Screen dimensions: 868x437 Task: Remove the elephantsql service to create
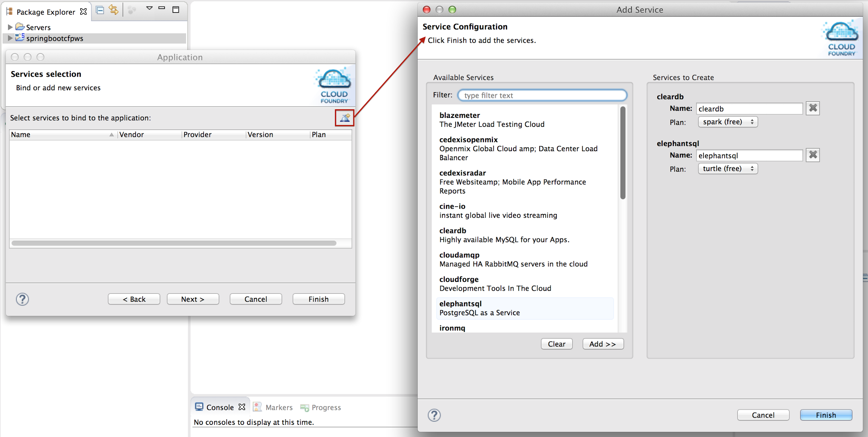coord(813,155)
